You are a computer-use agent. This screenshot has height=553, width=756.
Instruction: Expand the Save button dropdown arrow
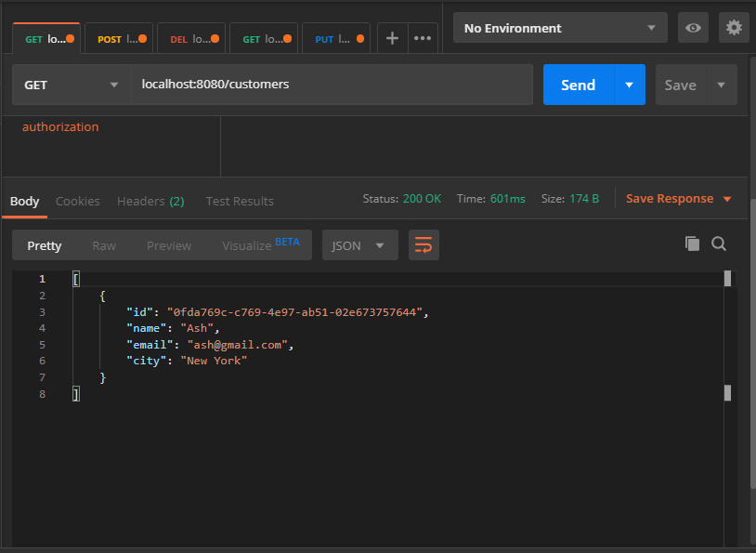(722, 85)
